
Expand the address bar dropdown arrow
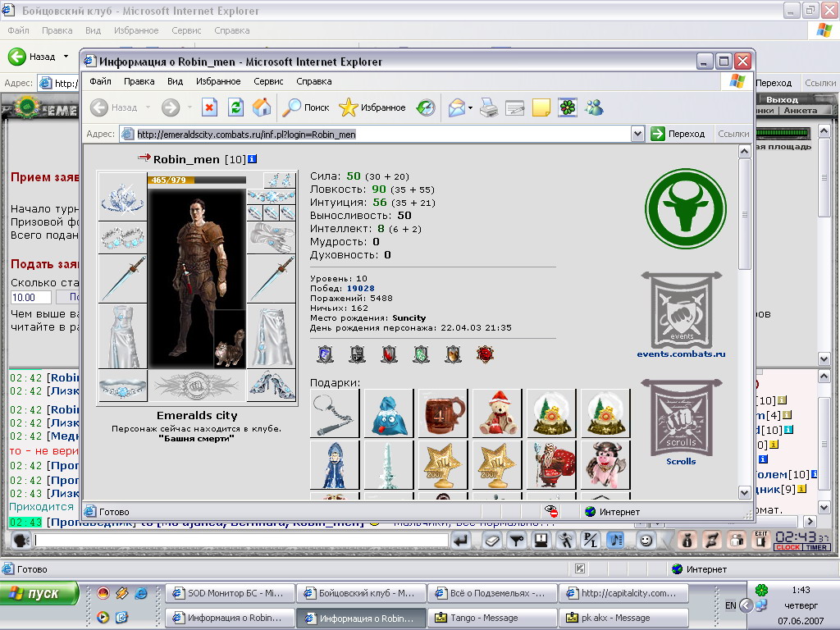(x=637, y=134)
